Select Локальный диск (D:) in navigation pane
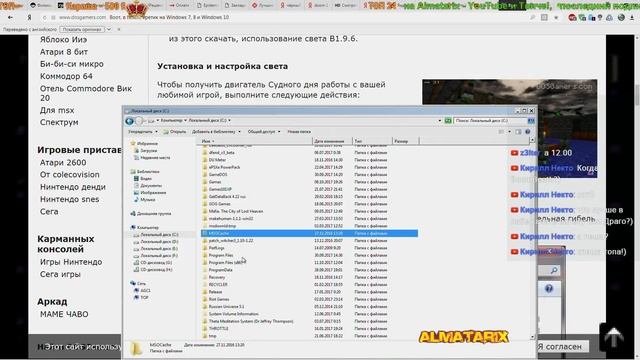 [156, 242]
